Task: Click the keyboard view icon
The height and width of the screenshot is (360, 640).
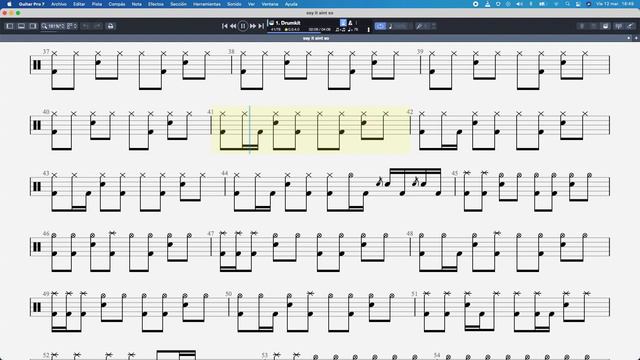Action: tap(593, 26)
